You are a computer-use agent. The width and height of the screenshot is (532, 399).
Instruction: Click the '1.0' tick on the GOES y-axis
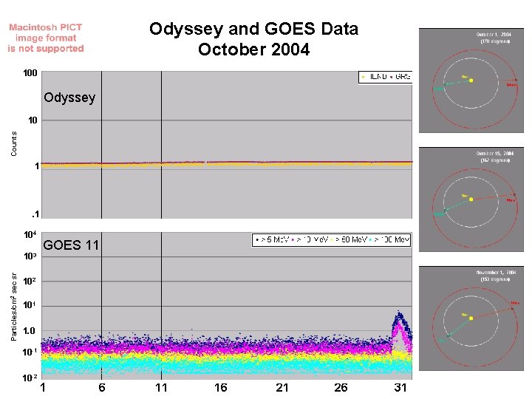point(30,331)
